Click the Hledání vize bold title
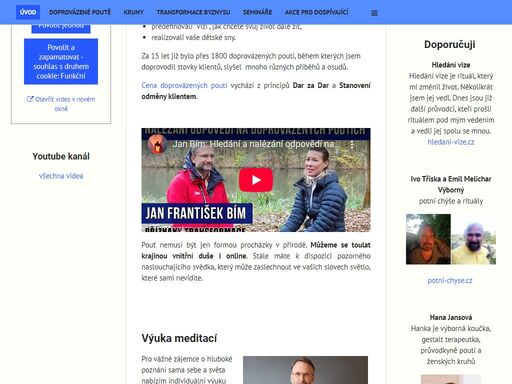Image resolution: width=512 pixels, height=384 pixels. coord(451,65)
